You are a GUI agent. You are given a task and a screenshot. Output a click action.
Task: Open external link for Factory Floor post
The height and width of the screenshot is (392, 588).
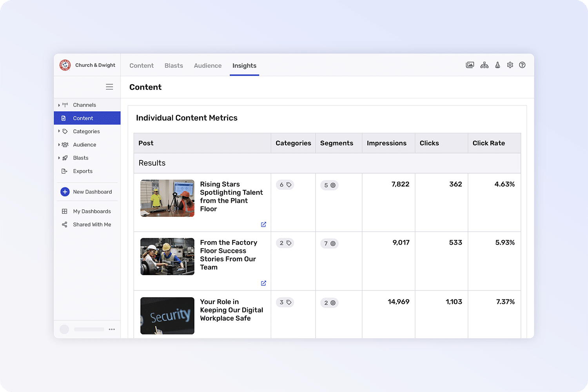click(x=263, y=283)
